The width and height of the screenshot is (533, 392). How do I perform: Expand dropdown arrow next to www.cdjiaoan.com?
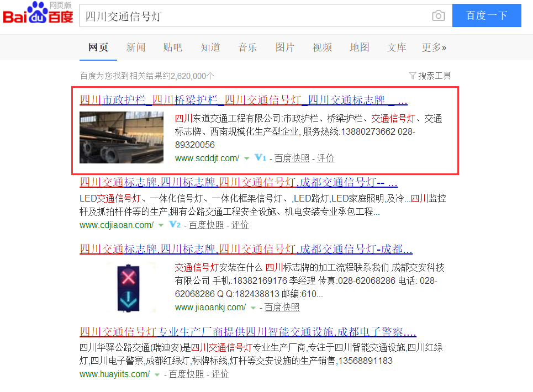[x=161, y=225]
